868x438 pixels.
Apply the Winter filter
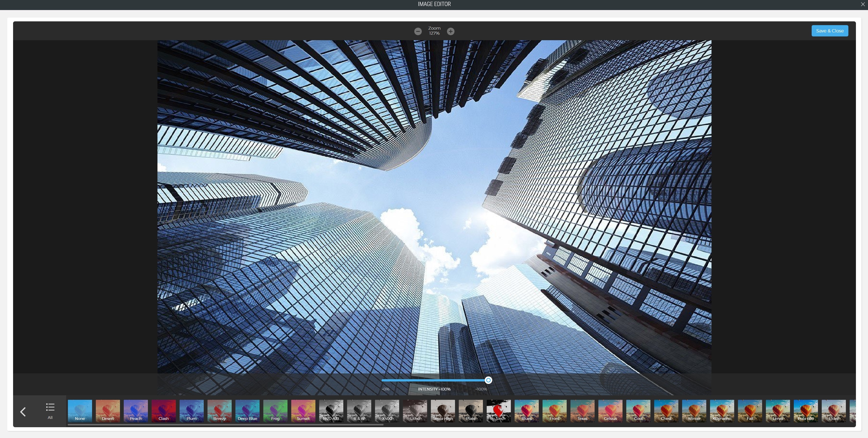pyautogui.click(x=694, y=411)
